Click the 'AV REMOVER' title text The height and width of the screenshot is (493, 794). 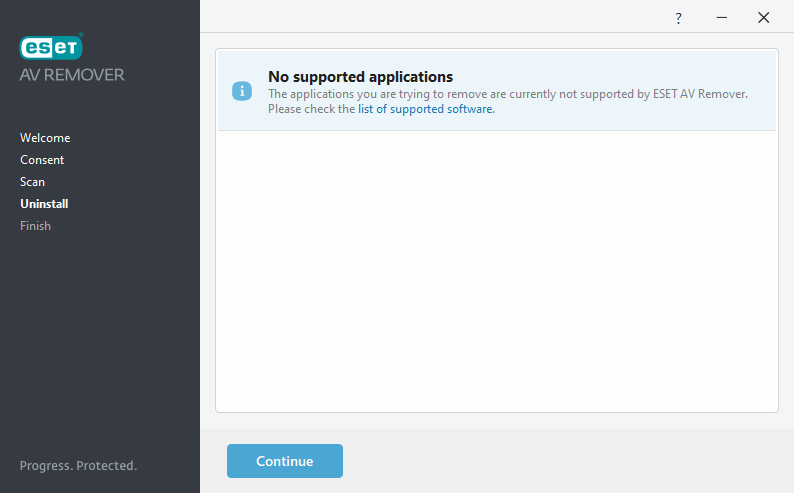[72, 75]
